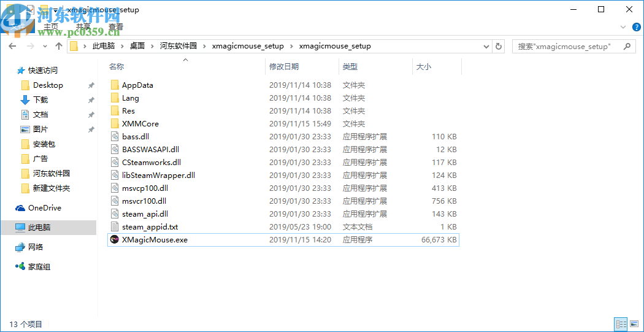
Task: Open Desktop in quick access
Action: pos(48,85)
